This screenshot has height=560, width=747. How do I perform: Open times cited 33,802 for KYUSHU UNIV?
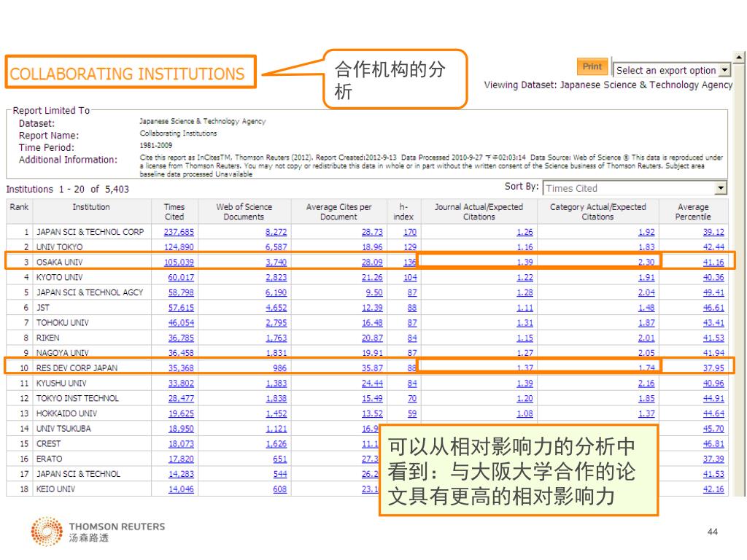point(181,384)
